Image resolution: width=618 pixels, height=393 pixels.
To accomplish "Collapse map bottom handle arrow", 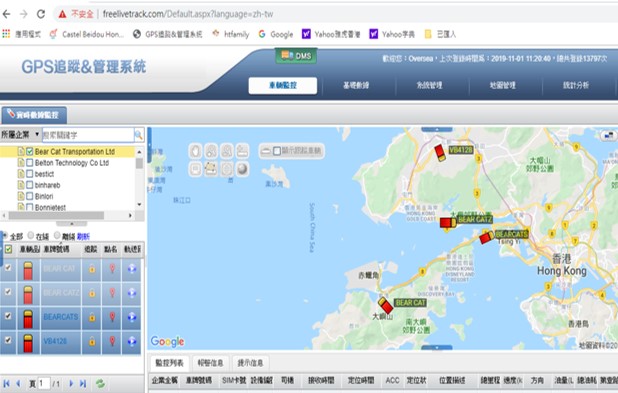I will pyautogui.click(x=437, y=348).
